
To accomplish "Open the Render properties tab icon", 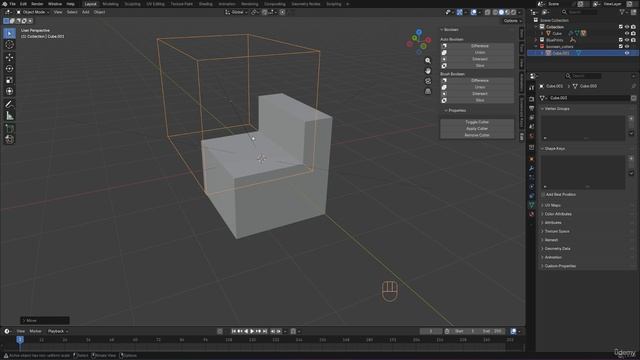I will point(531,99).
